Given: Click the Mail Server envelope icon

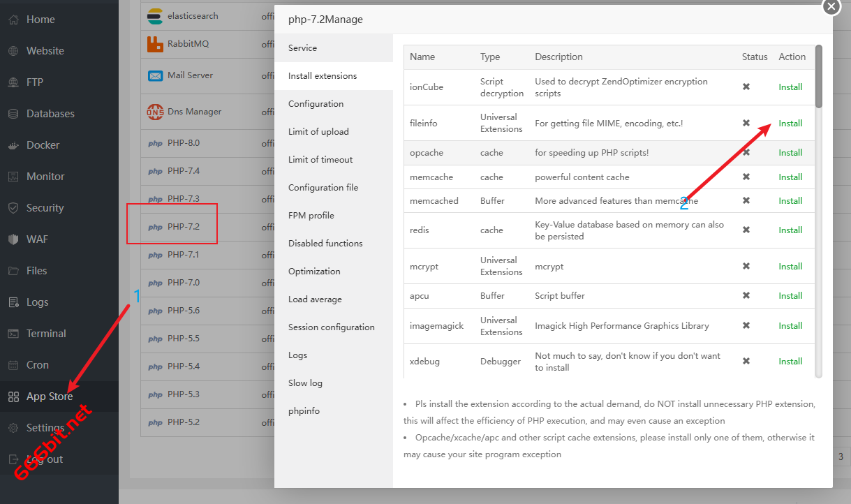Looking at the screenshot, I should [155, 75].
